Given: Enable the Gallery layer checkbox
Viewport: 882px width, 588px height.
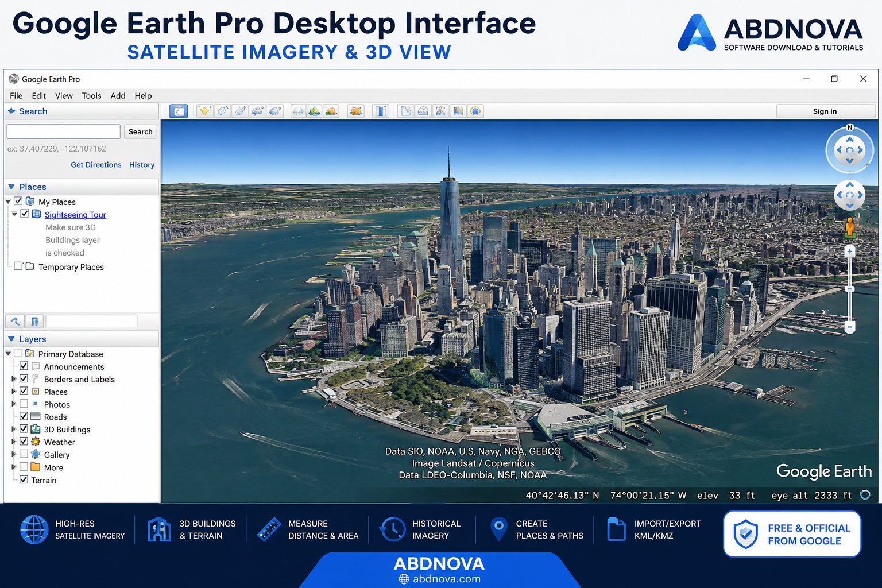Looking at the screenshot, I should click(24, 454).
